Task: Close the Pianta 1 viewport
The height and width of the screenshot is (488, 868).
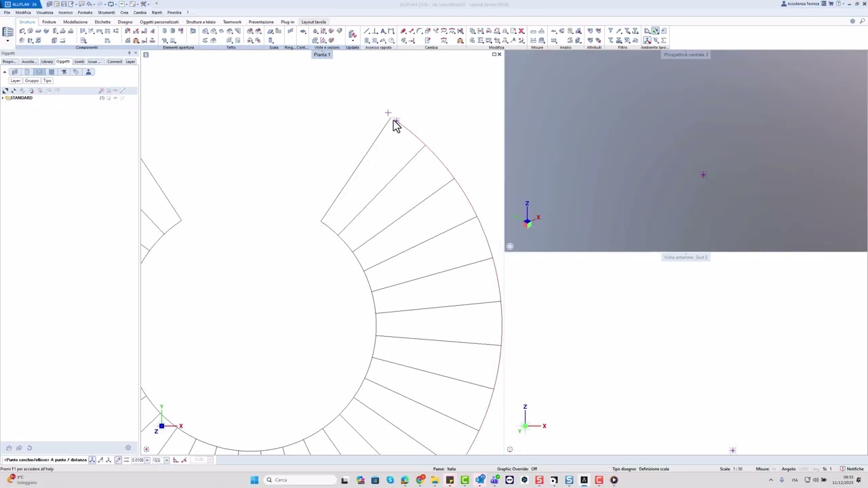Action: [x=500, y=54]
